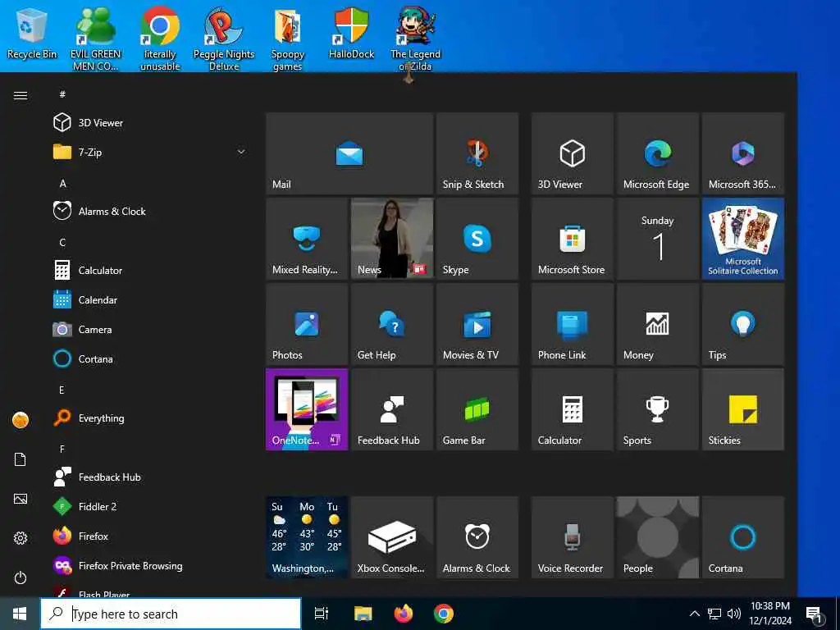Open Microsoft Store tile
840x630 pixels.
[x=572, y=239]
